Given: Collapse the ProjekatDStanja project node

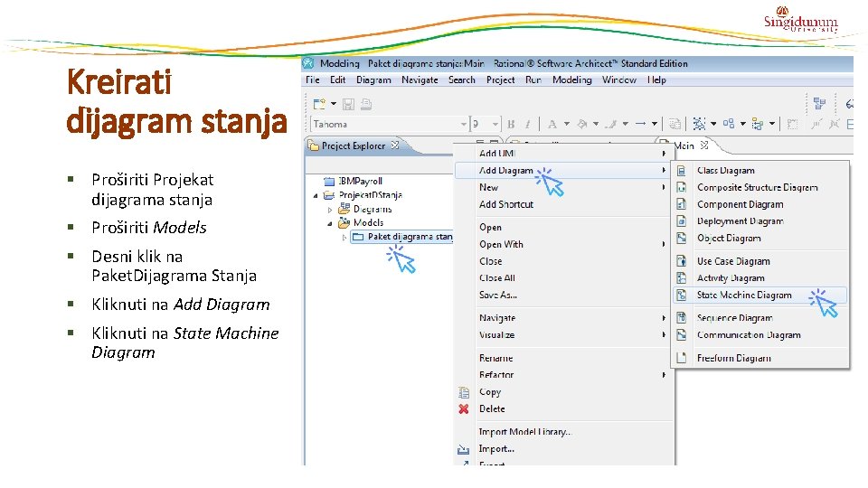Looking at the screenshot, I should click(x=316, y=195).
